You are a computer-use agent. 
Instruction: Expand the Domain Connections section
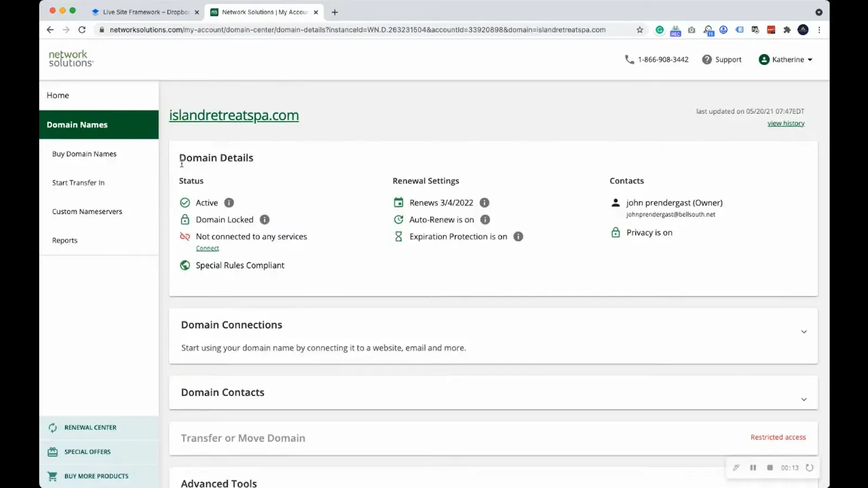tap(804, 332)
